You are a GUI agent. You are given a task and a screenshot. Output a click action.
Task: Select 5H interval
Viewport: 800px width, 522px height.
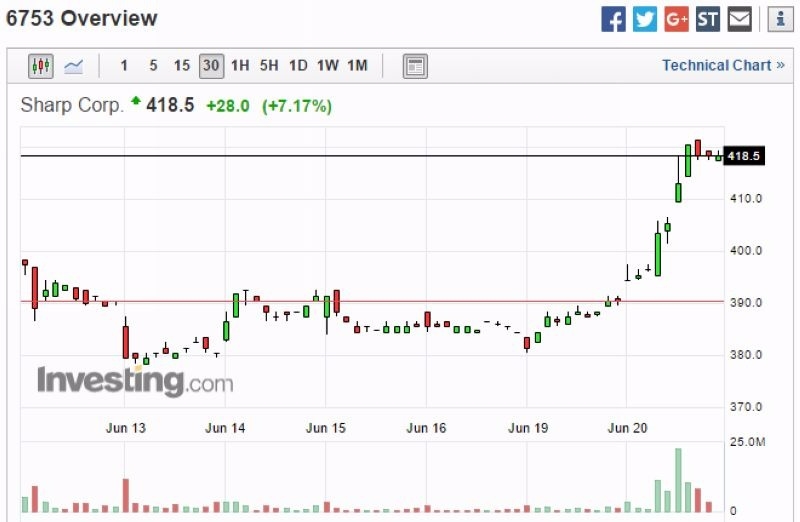(x=269, y=66)
